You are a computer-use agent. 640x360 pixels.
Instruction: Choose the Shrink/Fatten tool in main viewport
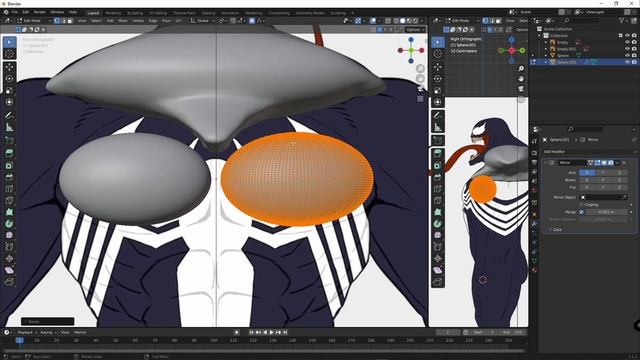tap(9, 258)
